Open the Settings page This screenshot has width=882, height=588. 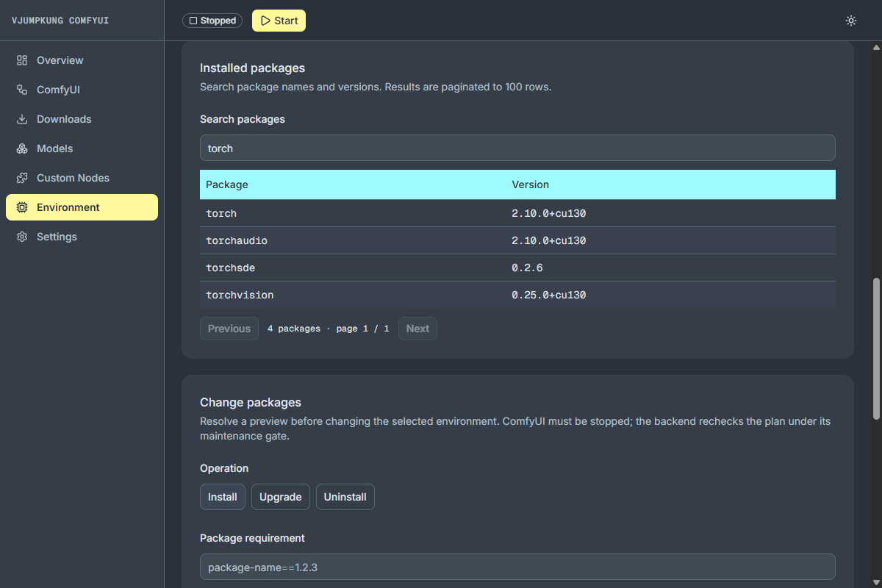click(82, 237)
